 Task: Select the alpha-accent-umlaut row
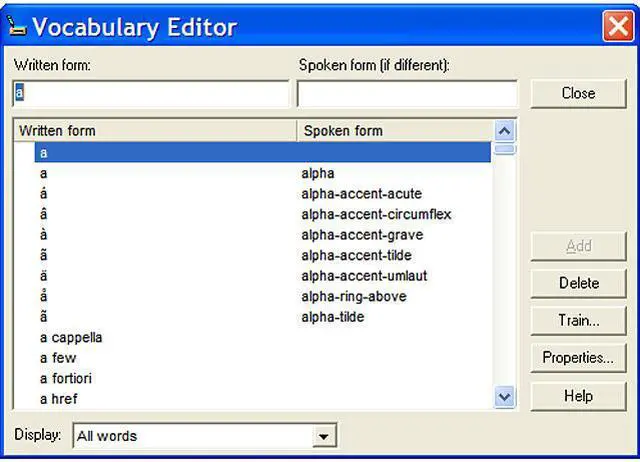point(364,276)
